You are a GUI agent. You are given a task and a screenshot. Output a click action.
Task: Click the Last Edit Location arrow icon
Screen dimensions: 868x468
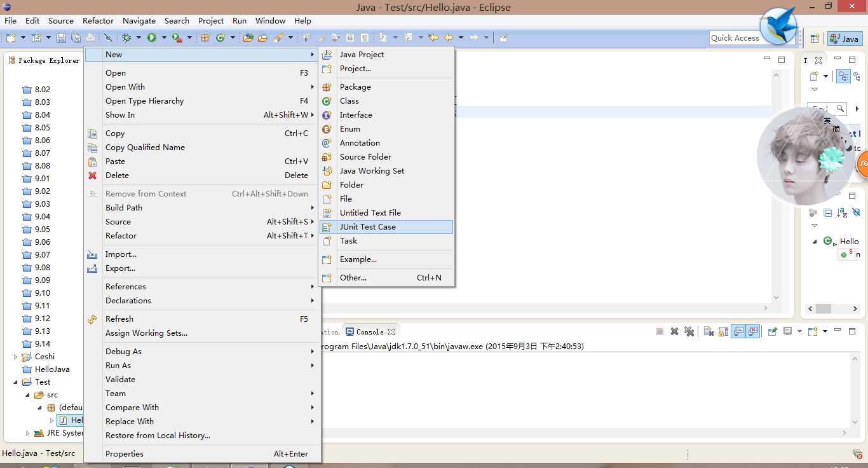click(x=433, y=38)
